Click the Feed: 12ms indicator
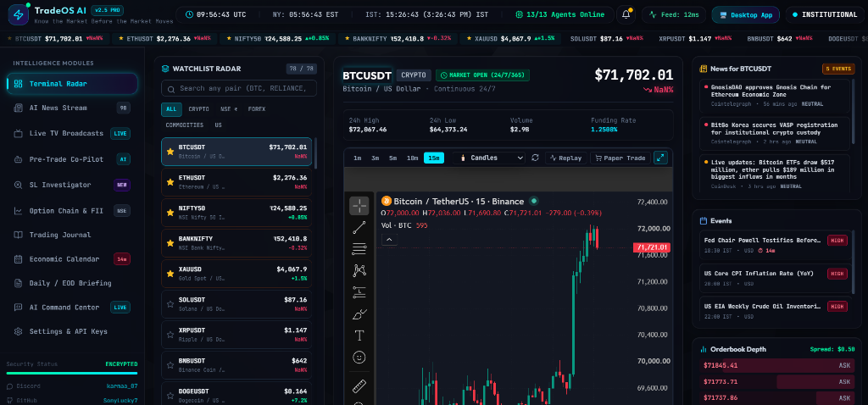This screenshot has width=868, height=405. (672, 15)
